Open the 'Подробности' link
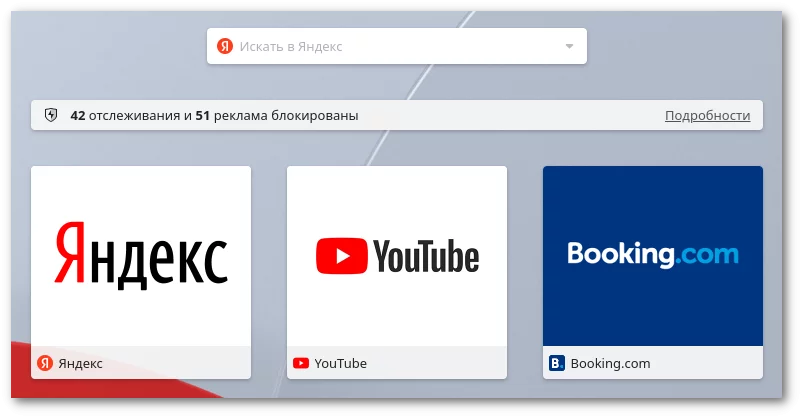 [708, 115]
